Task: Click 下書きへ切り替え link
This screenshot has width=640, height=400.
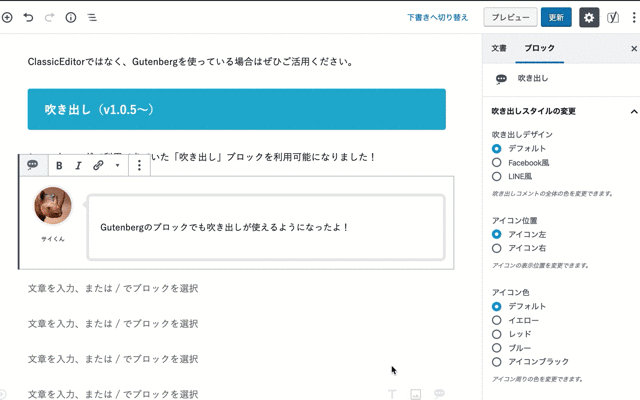Action: (438, 18)
